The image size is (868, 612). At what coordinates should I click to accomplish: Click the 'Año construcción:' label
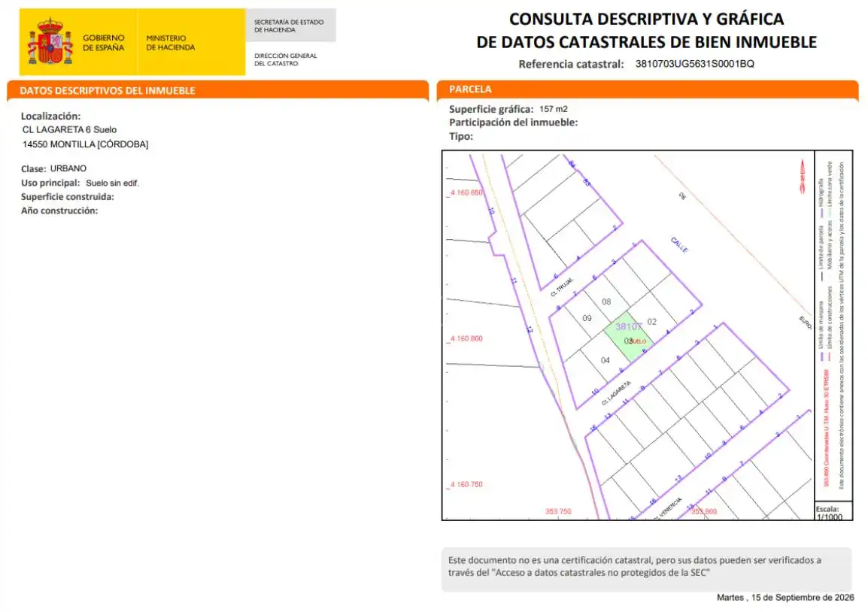click(59, 211)
